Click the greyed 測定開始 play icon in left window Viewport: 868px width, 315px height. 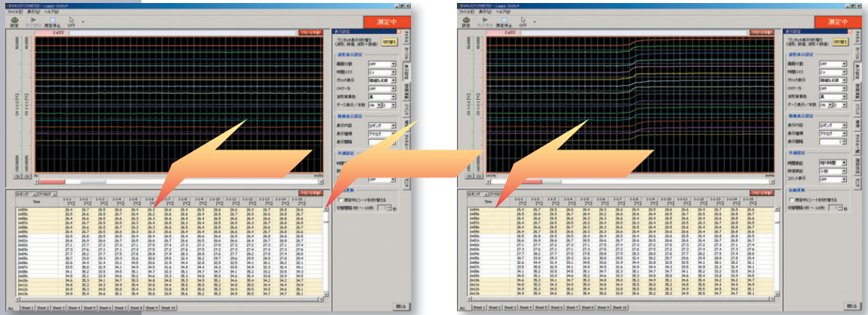click(x=32, y=22)
